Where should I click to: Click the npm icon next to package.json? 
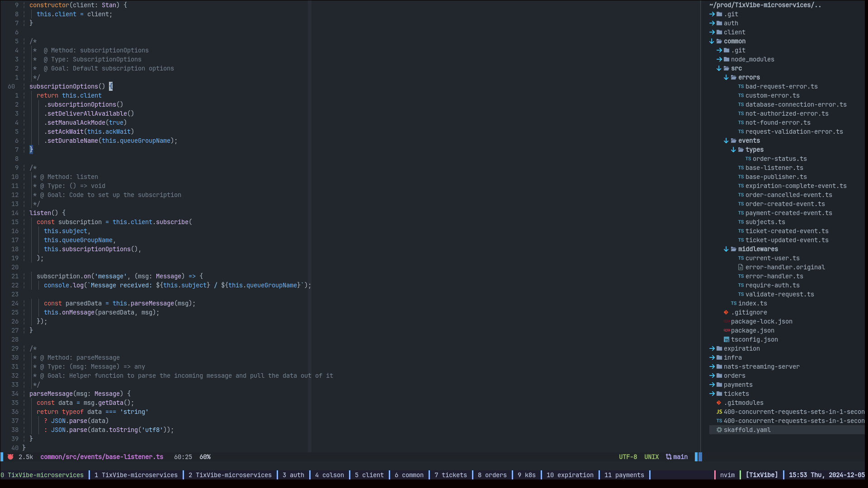(726, 330)
